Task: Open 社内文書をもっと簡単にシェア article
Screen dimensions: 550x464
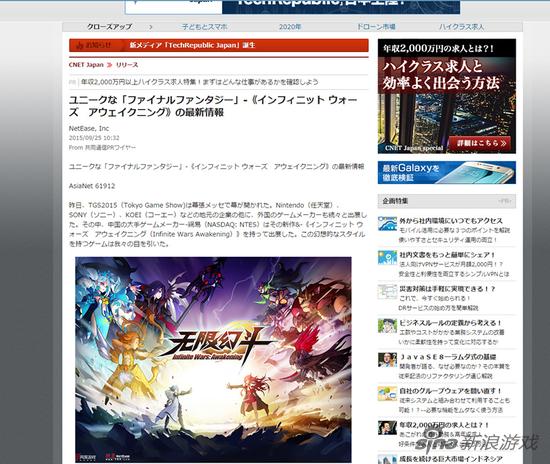Action: tap(447, 255)
